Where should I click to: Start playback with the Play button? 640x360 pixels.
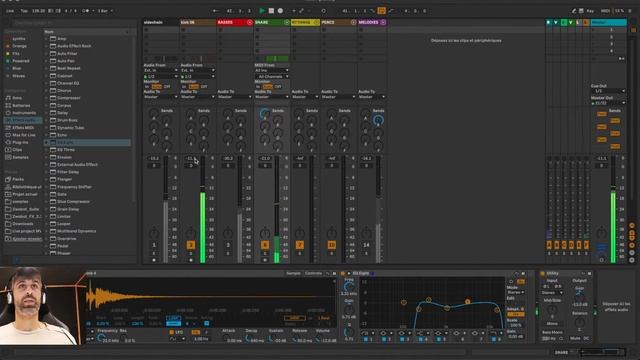pyautogui.click(x=262, y=11)
